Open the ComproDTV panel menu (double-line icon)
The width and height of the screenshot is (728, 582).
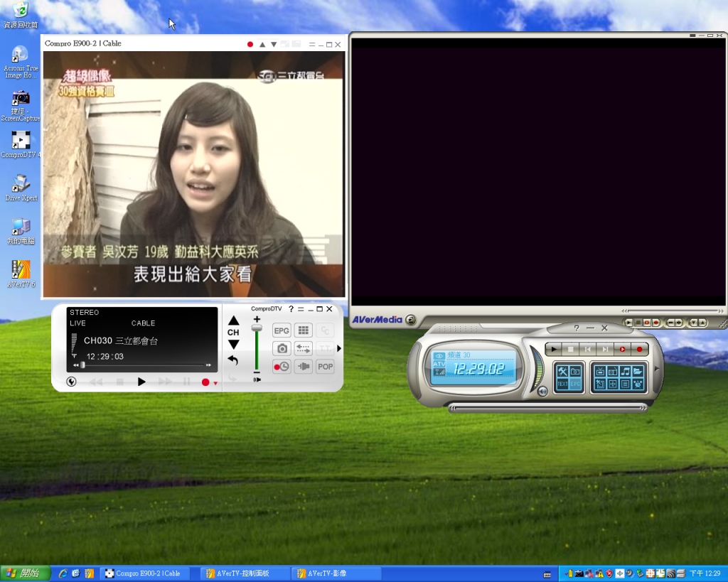(x=301, y=309)
